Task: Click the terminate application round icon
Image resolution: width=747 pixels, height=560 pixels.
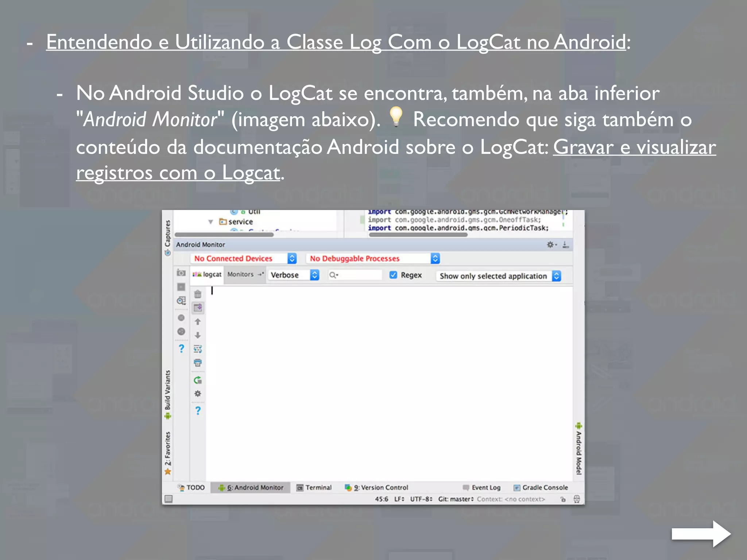Action: pyautogui.click(x=181, y=318)
